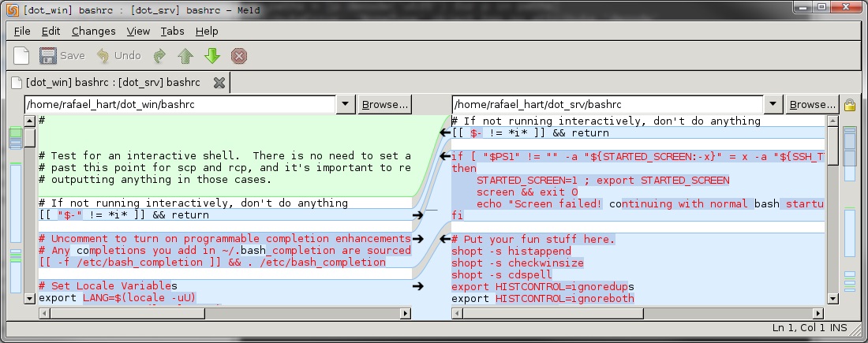Image resolution: width=868 pixels, height=343 pixels.
Task: Toggle the lock icon beside right Browse
Action: (x=849, y=105)
